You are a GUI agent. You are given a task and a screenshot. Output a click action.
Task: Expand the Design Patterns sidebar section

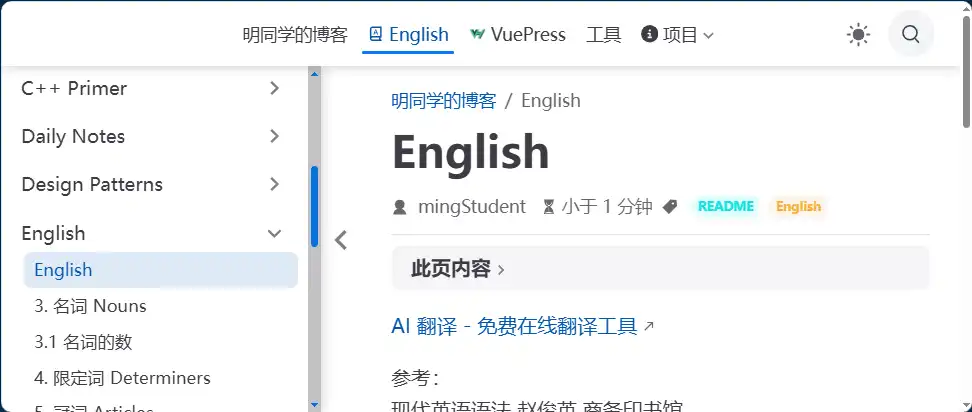pyautogui.click(x=275, y=185)
